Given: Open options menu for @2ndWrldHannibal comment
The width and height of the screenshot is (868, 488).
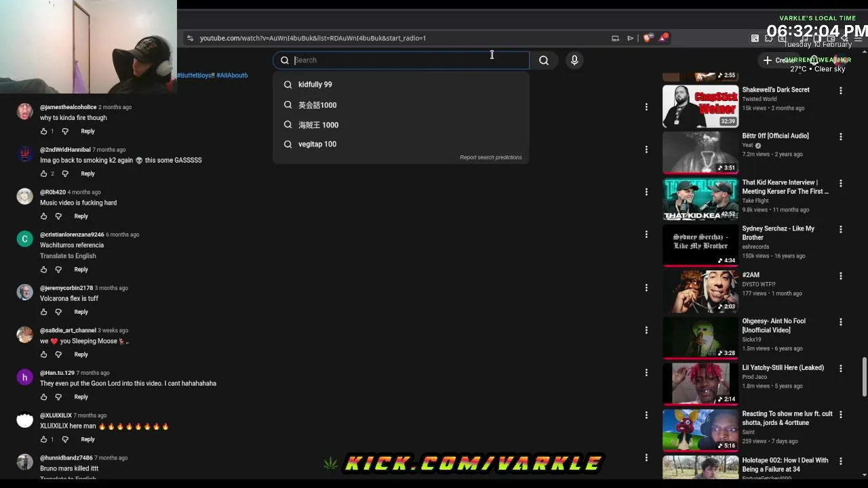Looking at the screenshot, I should point(646,149).
